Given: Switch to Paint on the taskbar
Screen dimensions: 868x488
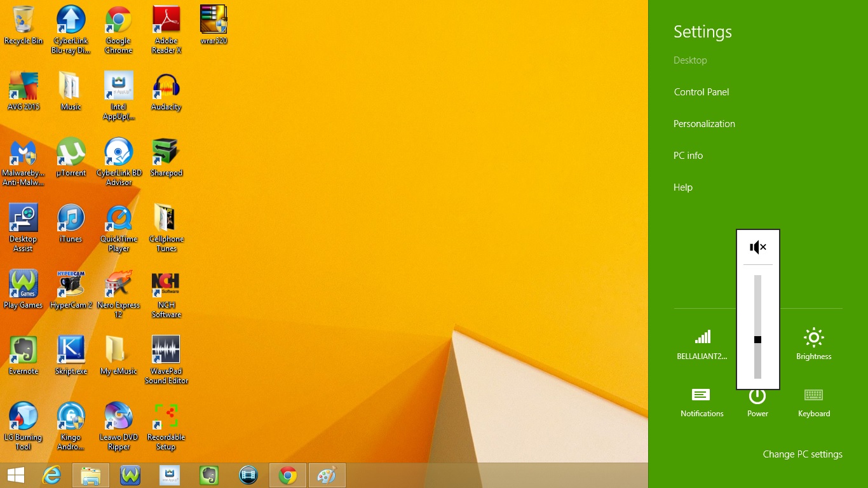Looking at the screenshot, I should tap(327, 475).
